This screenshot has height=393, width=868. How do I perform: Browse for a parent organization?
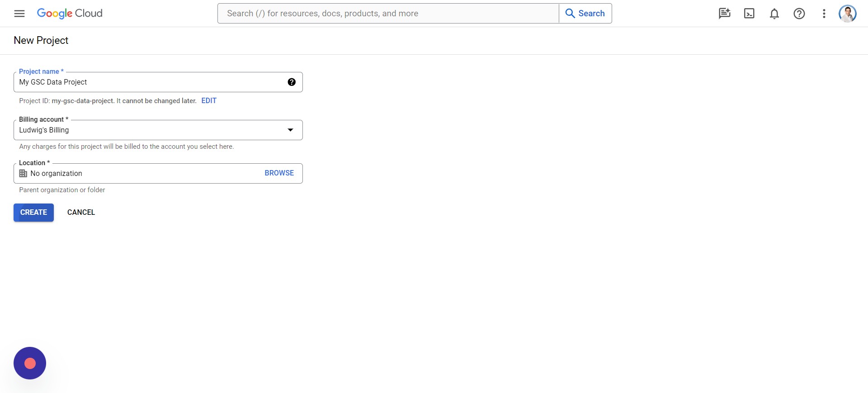[279, 173]
